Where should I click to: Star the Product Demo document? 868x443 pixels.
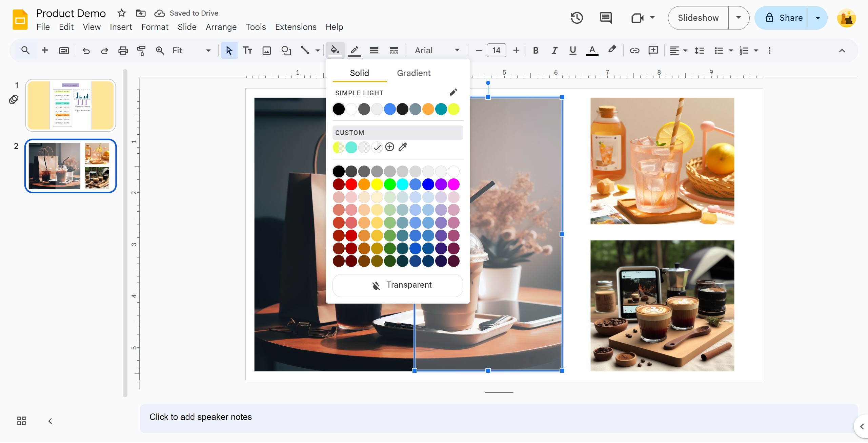click(x=121, y=13)
